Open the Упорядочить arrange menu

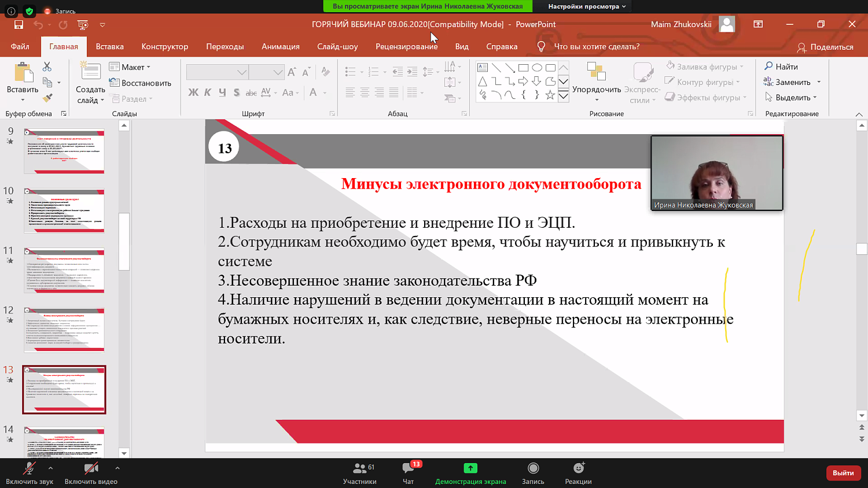click(597, 82)
